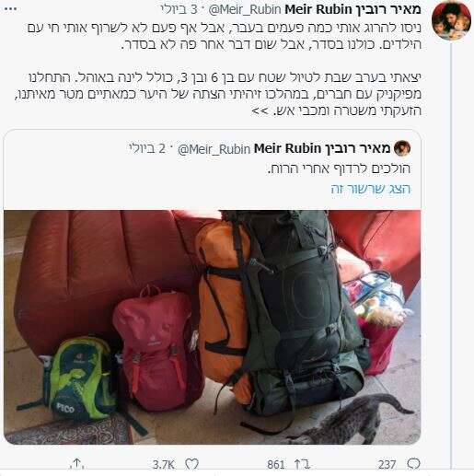Click the quoted text 'הולכים לרדוף אחרי הרוח'

(339, 168)
